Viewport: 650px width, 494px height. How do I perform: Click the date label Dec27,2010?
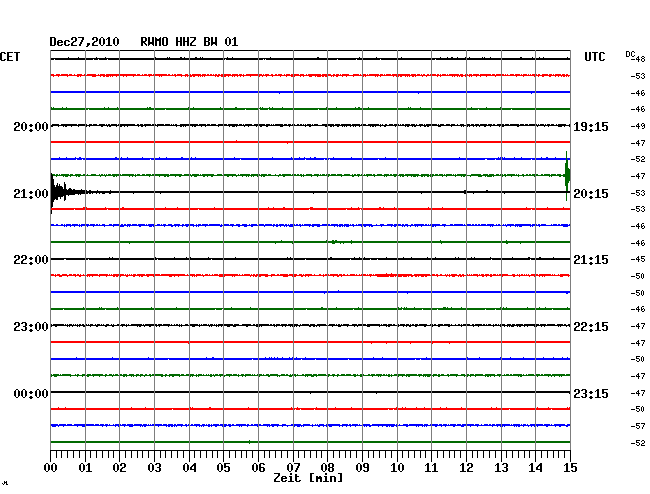[84, 42]
